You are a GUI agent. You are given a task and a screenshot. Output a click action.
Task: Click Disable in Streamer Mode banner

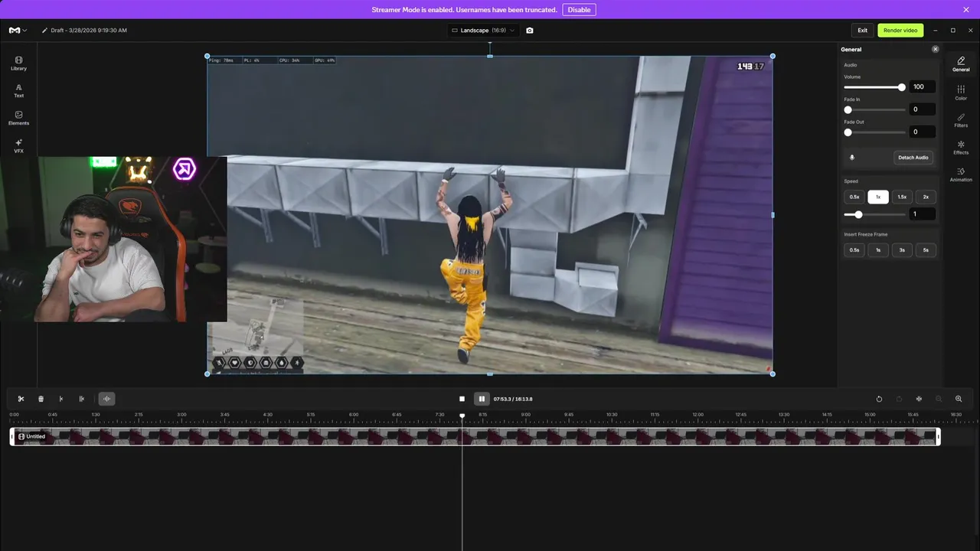click(579, 10)
